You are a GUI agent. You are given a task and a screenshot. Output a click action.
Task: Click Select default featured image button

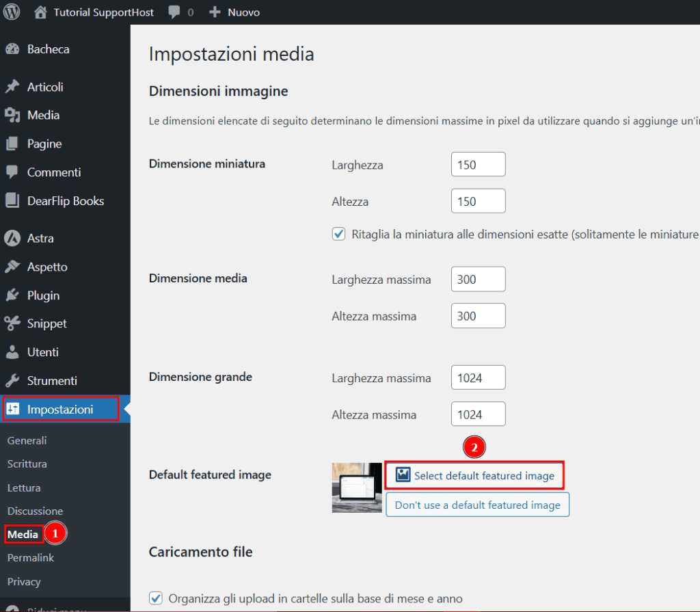point(474,475)
